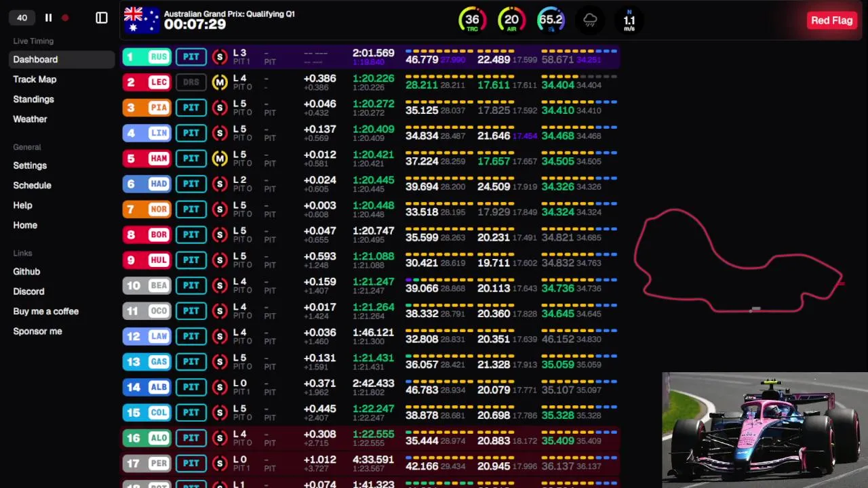Click the PIT indicator in the HAD row

pos(191,184)
